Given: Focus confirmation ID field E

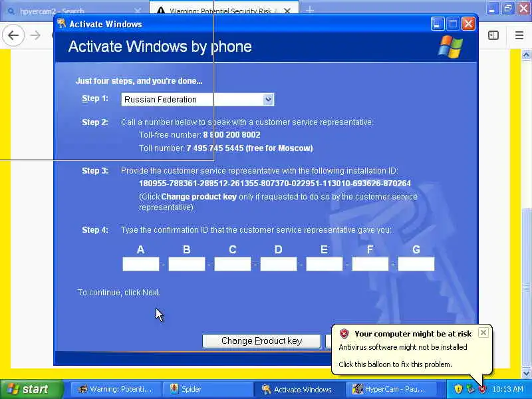Looking at the screenshot, I should [x=325, y=264].
